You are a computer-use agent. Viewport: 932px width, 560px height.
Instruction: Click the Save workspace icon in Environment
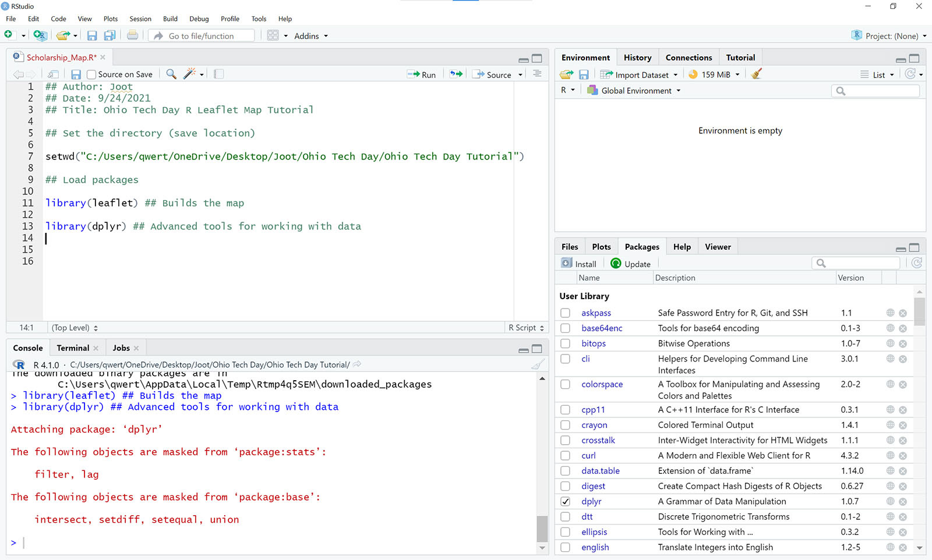coord(584,75)
